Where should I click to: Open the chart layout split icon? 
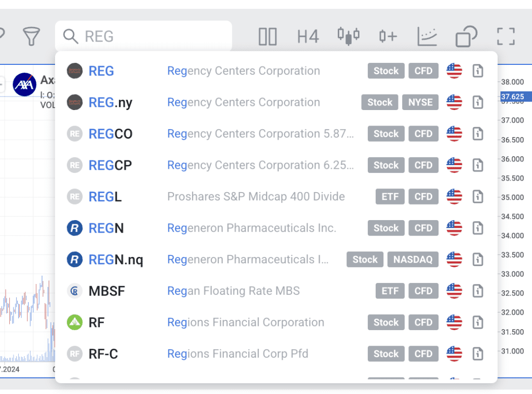[x=268, y=36]
